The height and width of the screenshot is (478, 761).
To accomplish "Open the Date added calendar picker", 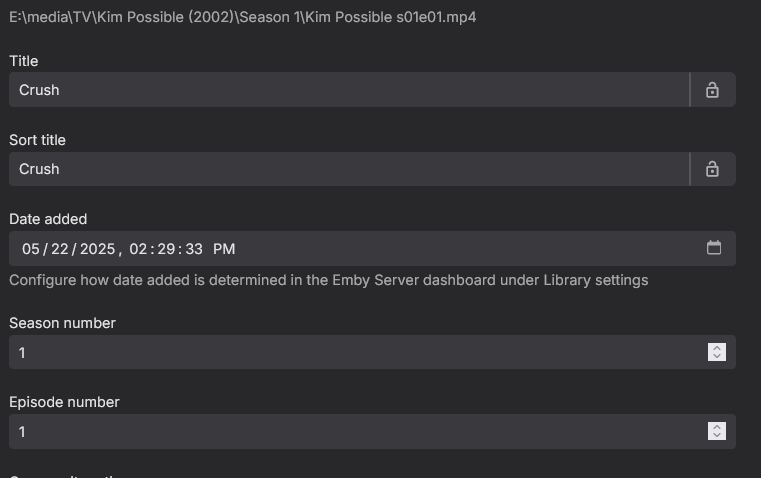I will tap(714, 248).
